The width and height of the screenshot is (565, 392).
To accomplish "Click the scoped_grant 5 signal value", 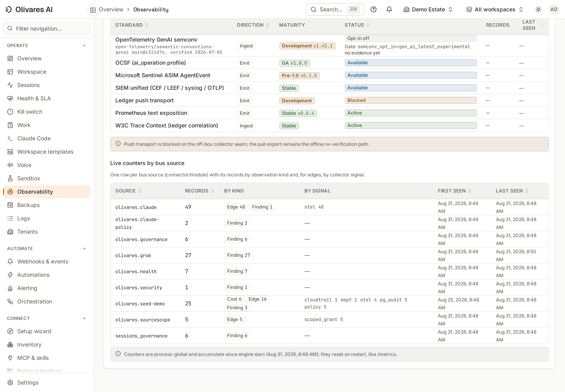I will coord(323,319).
